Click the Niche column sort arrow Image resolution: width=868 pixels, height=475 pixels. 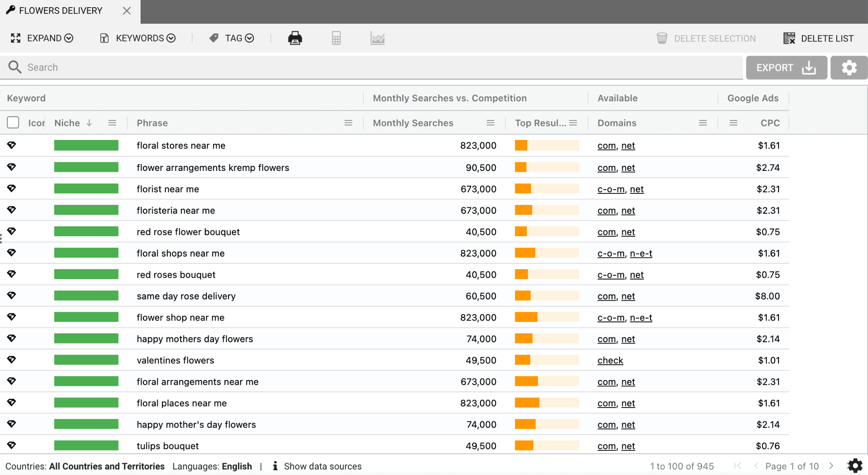[x=89, y=123]
